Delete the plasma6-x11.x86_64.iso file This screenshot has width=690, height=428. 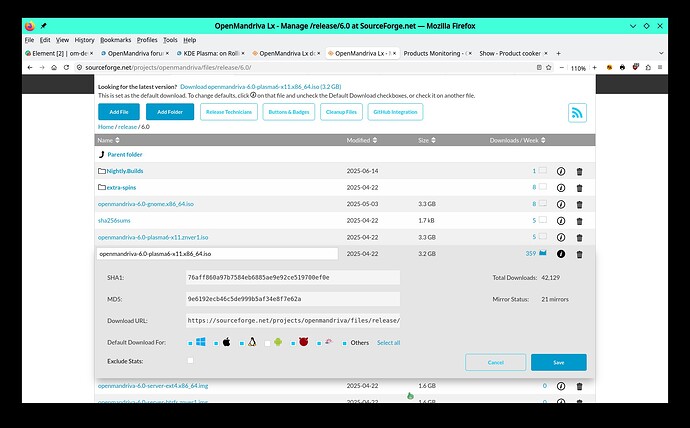(580, 254)
